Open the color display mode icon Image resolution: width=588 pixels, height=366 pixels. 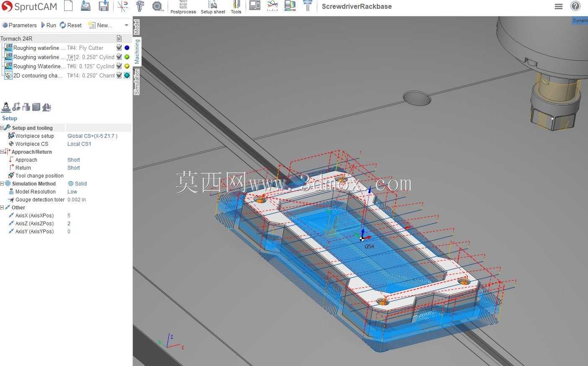point(290,6)
